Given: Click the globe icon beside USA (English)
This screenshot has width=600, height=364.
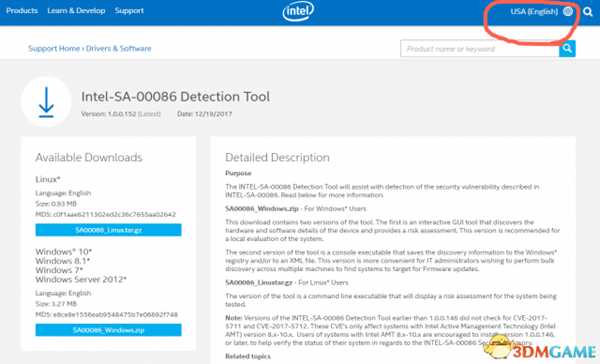Looking at the screenshot, I should click(x=568, y=11).
